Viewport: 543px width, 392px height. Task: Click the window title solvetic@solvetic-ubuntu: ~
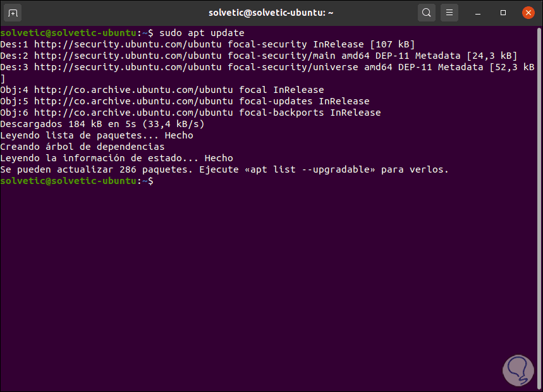click(271, 13)
